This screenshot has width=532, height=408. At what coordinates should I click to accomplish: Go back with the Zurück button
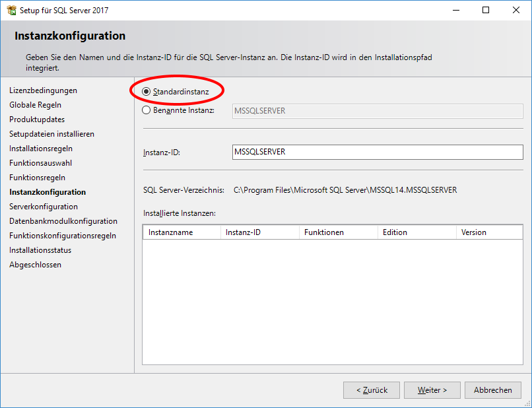click(x=372, y=390)
